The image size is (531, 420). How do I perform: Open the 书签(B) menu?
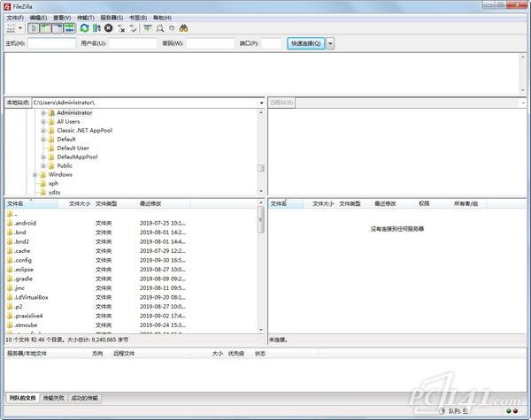pyautogui.click(x=138, y=18)
